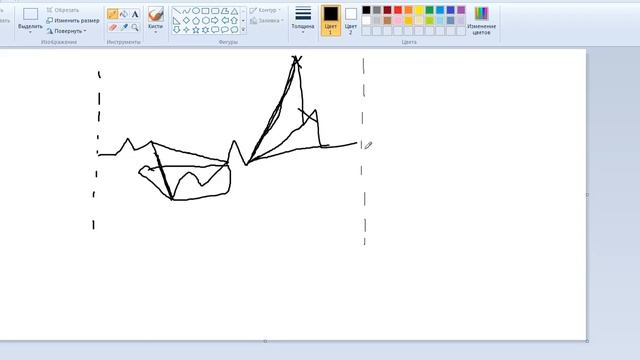The width and height of the screenshot is (640, 360).
Task: Select the straight Line shape
Action: tap(176, 11)
